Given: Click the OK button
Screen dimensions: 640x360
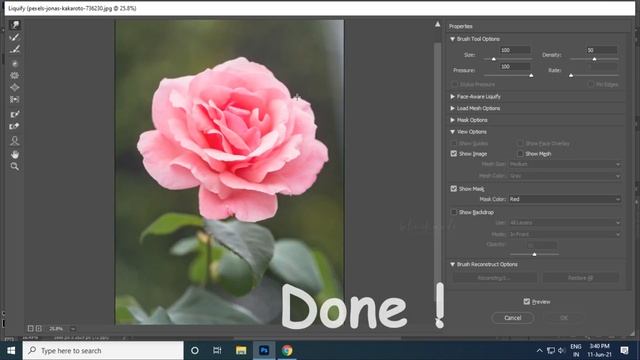Looking at the screenshot, I should [564, 318].
